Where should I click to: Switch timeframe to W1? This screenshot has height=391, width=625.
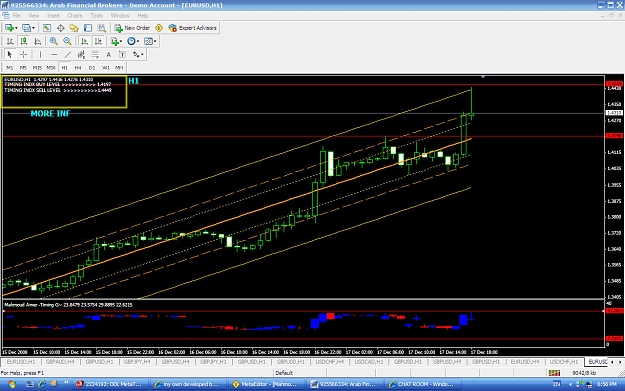click(106, 68)
